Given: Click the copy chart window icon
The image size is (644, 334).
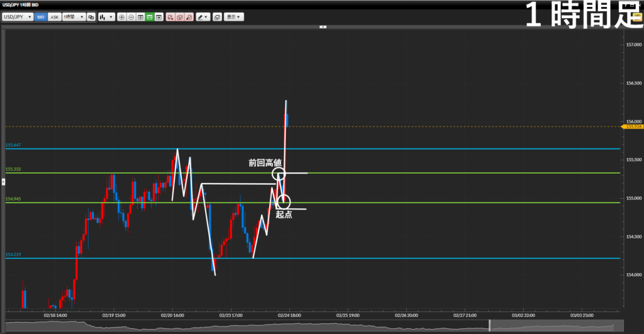Looking at the screenshot, I should coord(217,17).
